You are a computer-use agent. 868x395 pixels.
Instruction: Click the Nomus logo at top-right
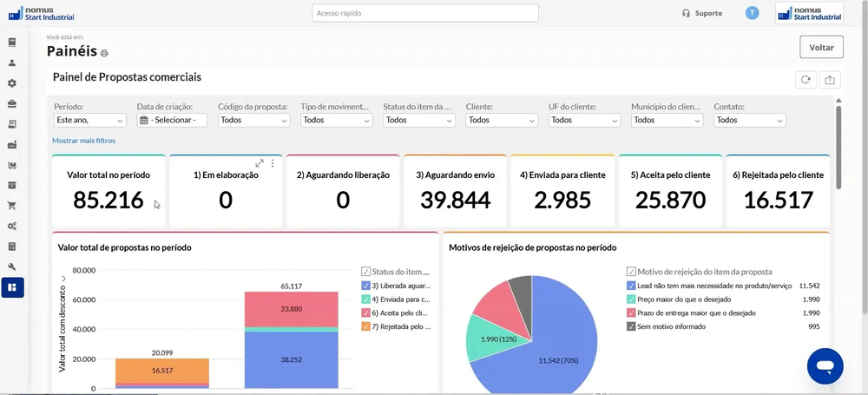pyautogui.click(x=809, y=13)
